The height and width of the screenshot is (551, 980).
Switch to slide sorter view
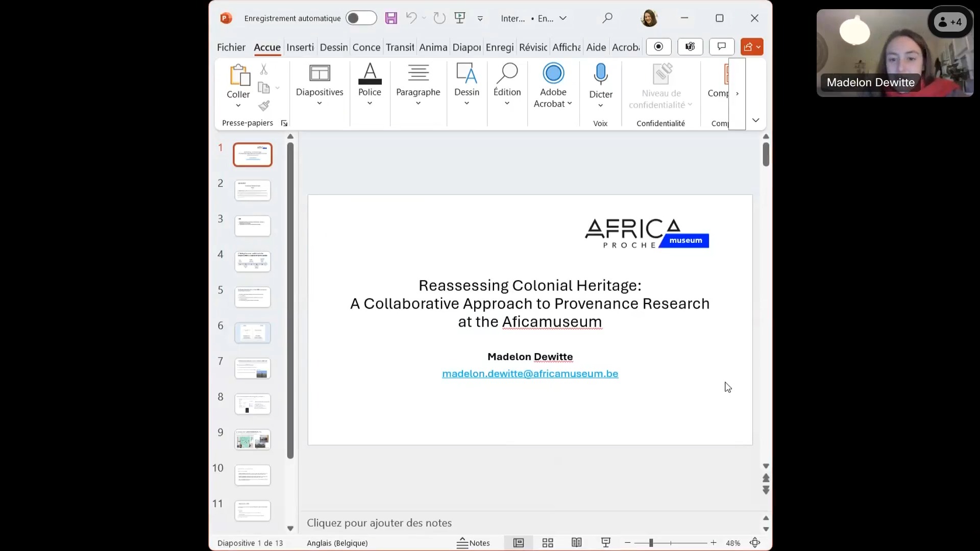click(x=548, y=543)
